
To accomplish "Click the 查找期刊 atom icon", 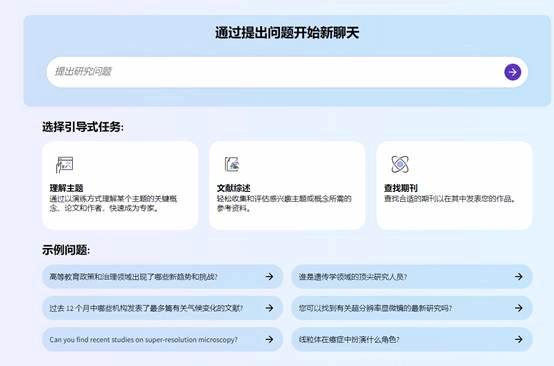I will point(400,164).
